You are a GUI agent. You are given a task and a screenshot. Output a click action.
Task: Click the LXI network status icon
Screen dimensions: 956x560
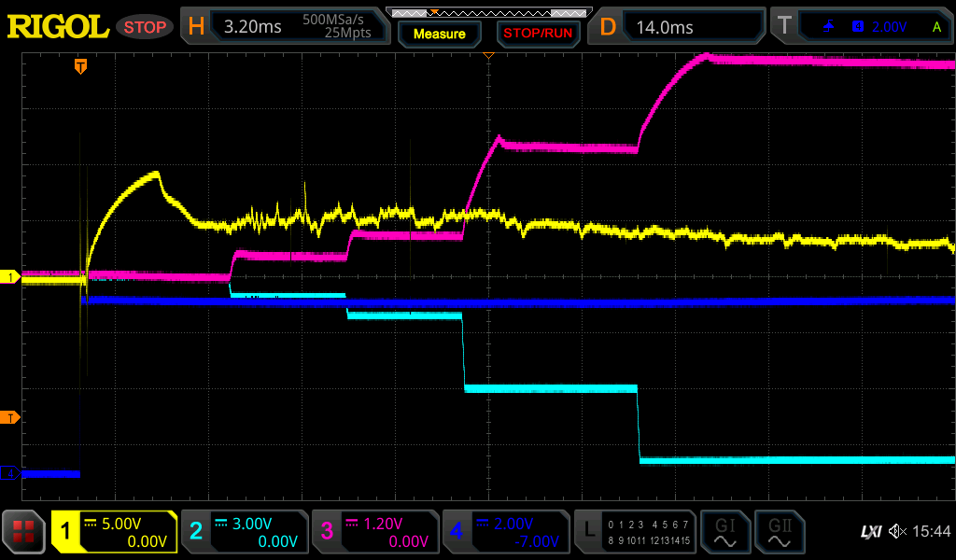pyautogui.click(x=870, y=532)
